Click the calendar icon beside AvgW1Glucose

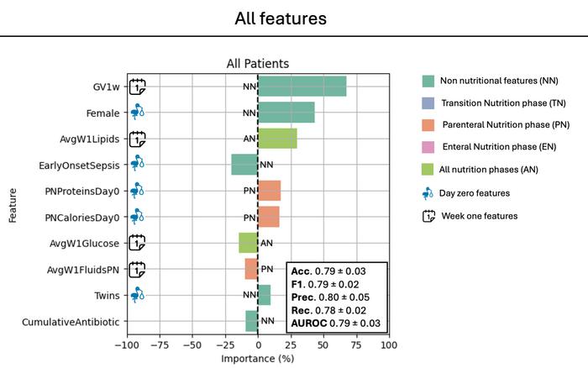point(137,242)
